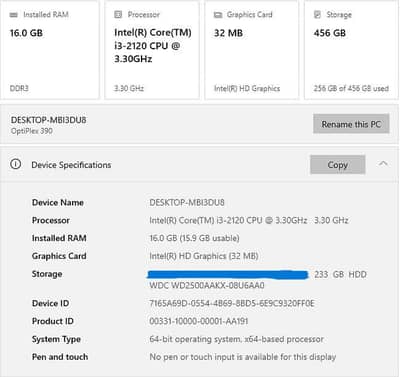This screenshot has height=377, width=400.
Task: Click the Processor row label
Action: pyautogui.click(x=51, y=220)
